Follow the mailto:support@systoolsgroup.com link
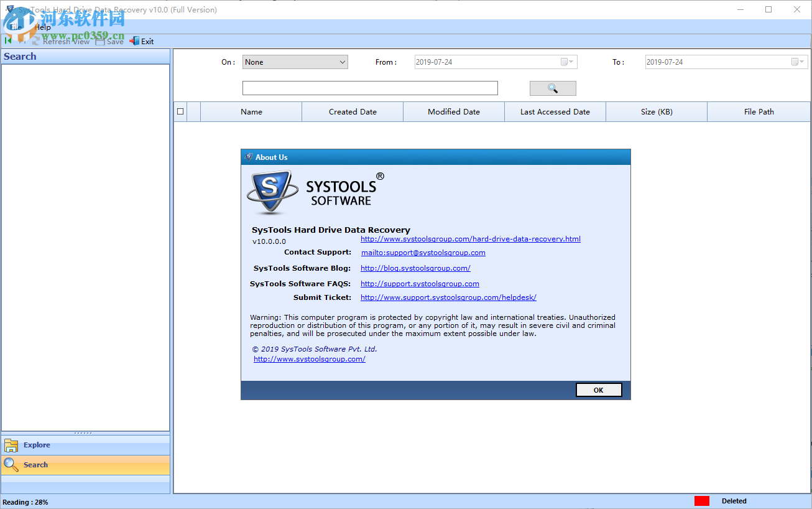This screenshot has height=509, width=812. [423, 253]
